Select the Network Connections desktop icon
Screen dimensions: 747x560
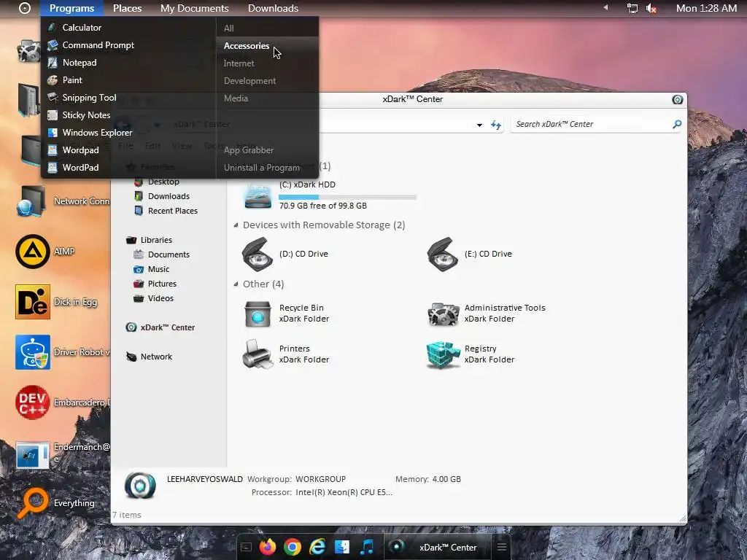(31, 201)
